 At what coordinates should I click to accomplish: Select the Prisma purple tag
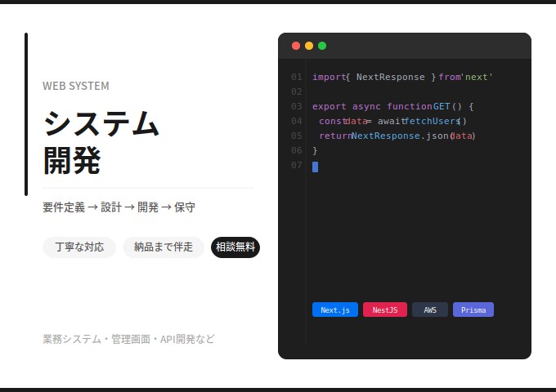(473, 310)
